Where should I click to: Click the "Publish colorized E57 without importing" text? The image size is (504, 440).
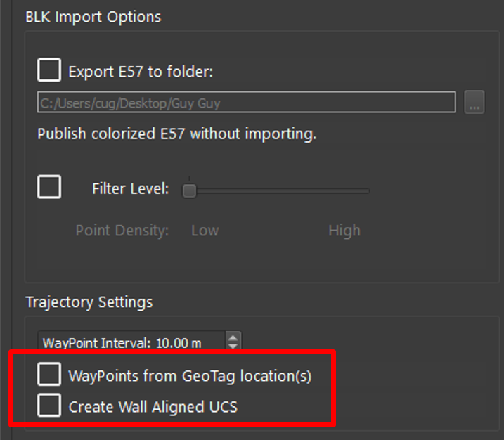point(176,134)
